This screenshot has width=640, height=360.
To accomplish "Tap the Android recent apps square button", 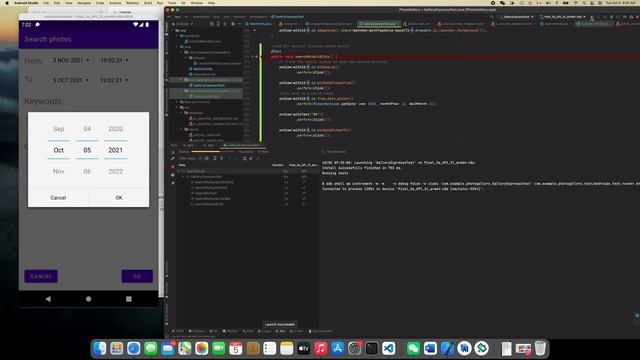I will tap(129, 299).
